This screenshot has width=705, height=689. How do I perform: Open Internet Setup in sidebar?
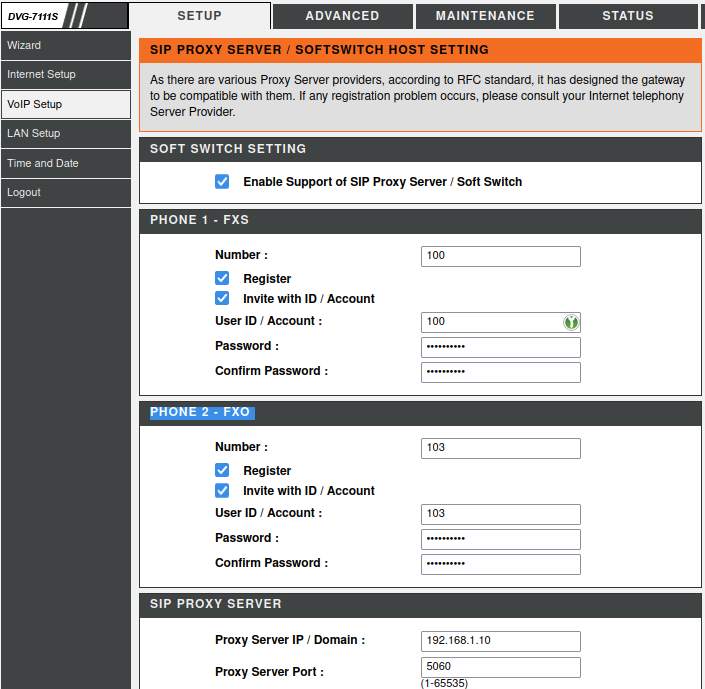pyautogui.click(x=65, y=75)
